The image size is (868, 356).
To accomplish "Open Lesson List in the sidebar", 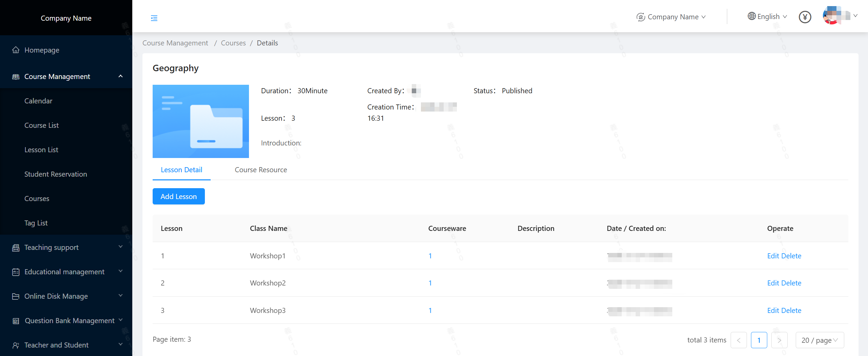I will (41, 150).
